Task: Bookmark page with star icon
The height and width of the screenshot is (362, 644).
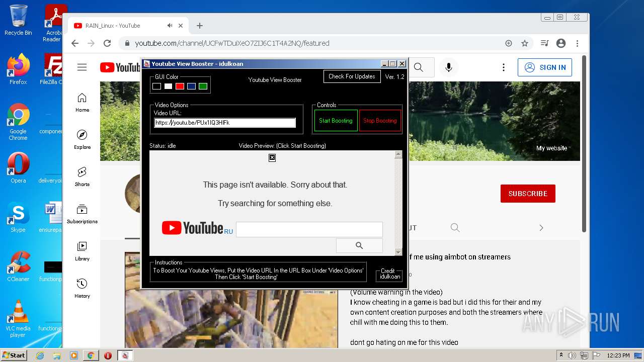Action: click(x=525, y=43)
